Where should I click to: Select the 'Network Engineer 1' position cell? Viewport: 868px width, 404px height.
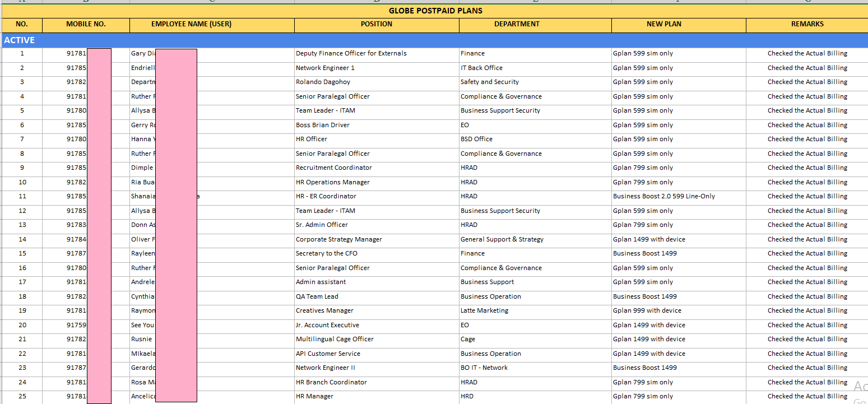coord(377,68)
